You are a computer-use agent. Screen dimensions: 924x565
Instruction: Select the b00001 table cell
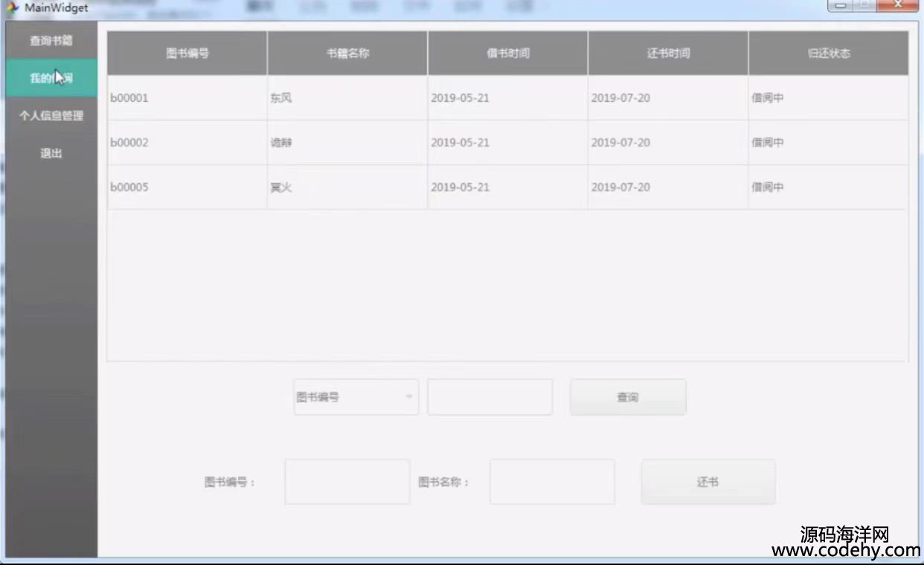[187, 97]
